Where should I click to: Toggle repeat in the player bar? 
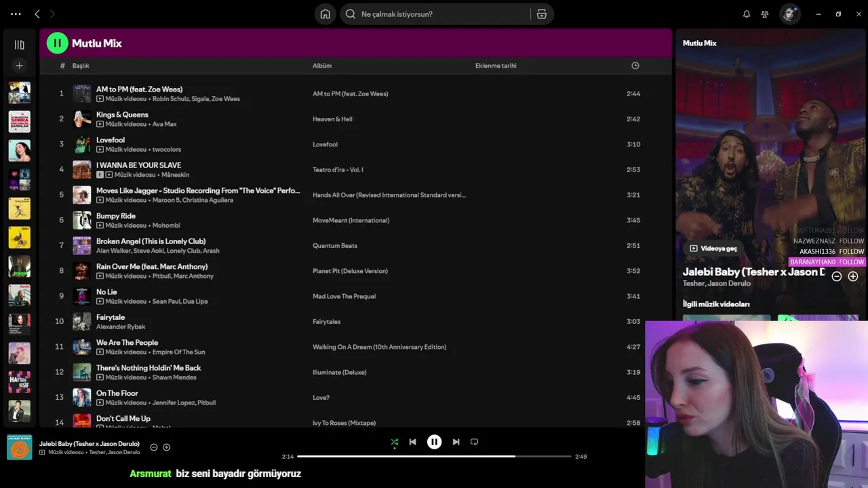click(474, 442)
